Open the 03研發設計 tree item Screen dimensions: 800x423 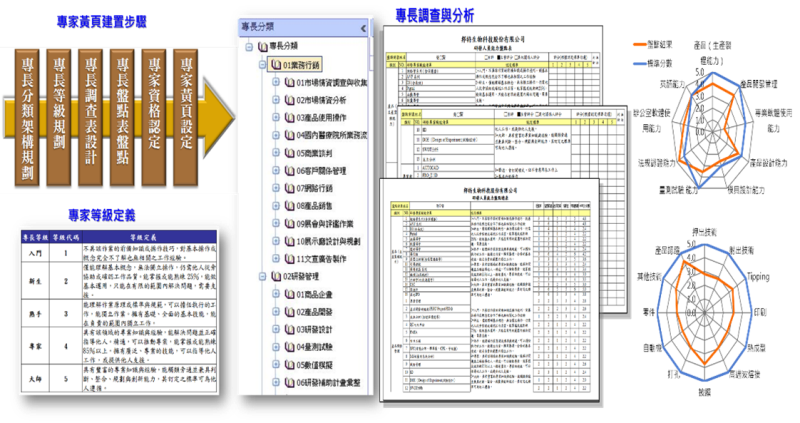coord(314,330)
